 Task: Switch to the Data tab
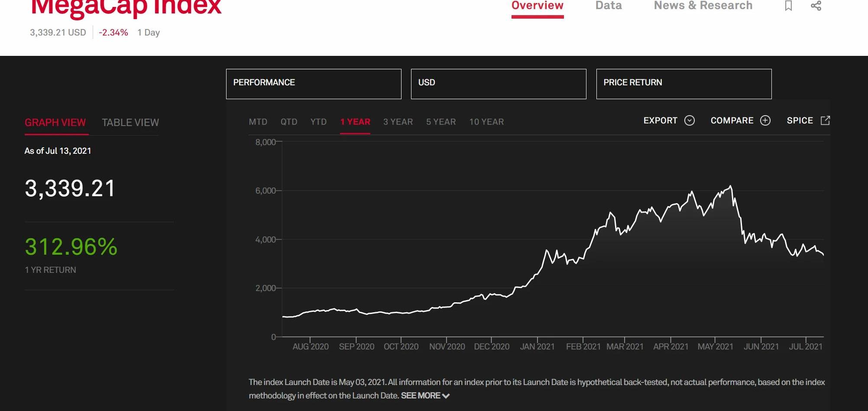click(608, 6)
